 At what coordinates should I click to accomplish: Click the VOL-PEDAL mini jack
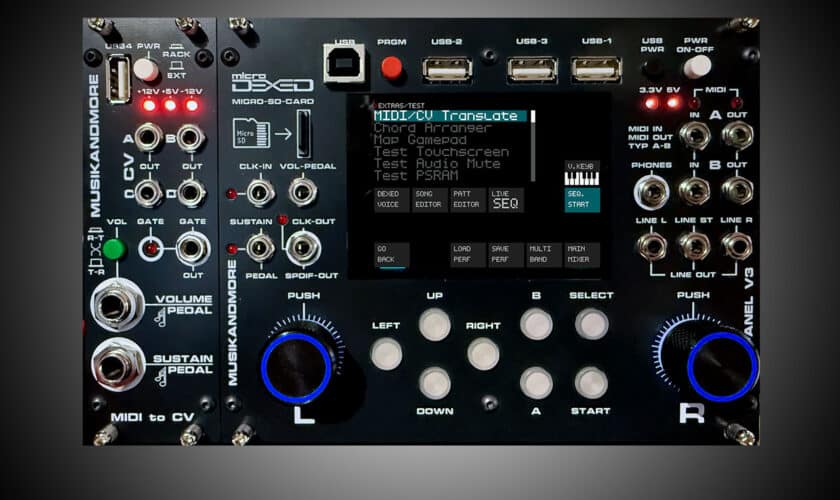(x=303, y=192)
